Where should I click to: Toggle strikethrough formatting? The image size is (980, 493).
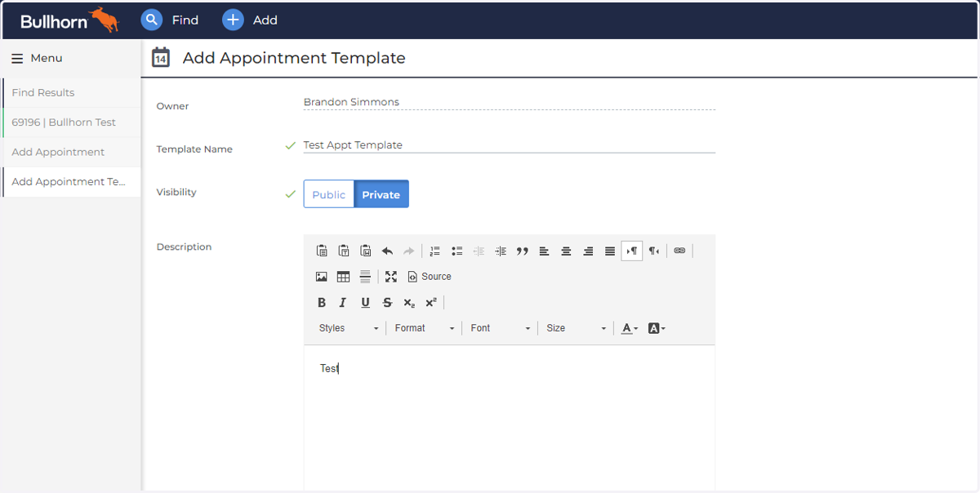pos(387,303)
